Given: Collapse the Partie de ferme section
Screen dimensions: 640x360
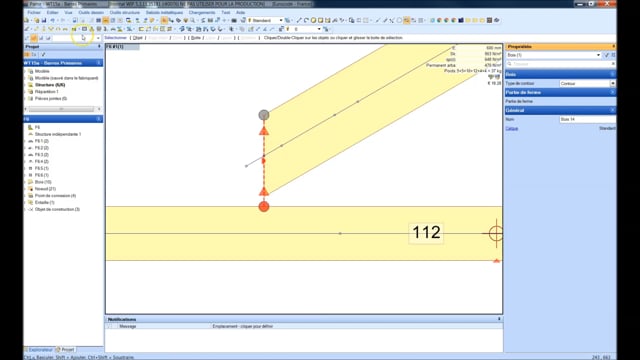Looking at the screenshot, I should click(x=612, y=92).
